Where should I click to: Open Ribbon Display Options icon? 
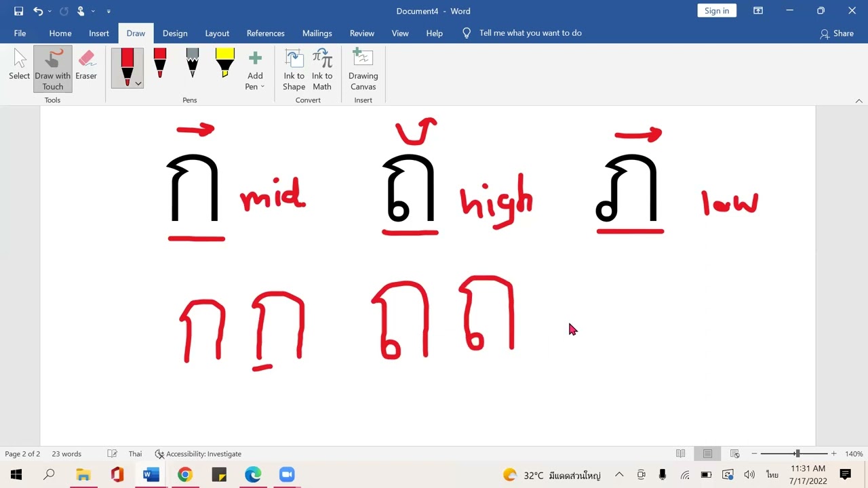click(x=758, y=11)
